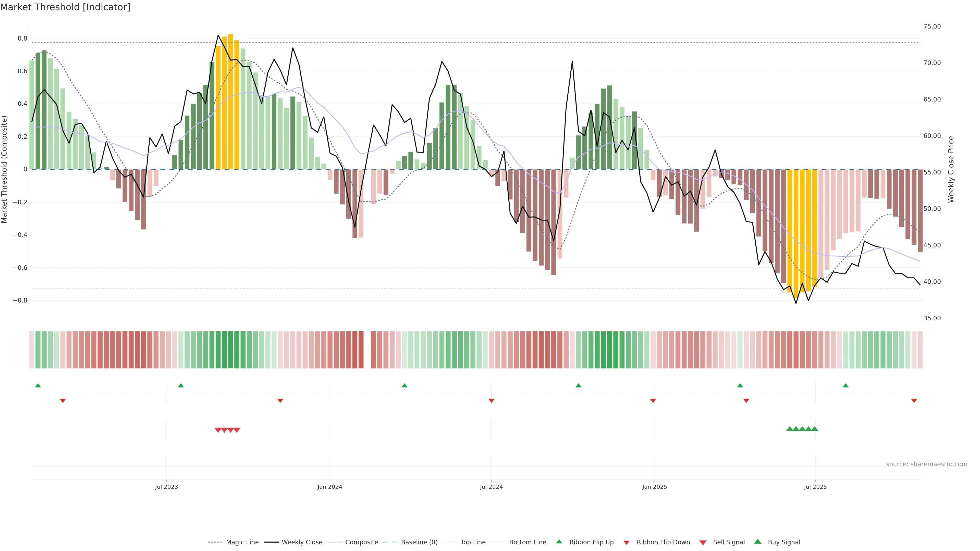Toggle Composite line visibility in legend
Image resolution: width=980 pixels, height=551 pixels.
(x=361, y=542)
